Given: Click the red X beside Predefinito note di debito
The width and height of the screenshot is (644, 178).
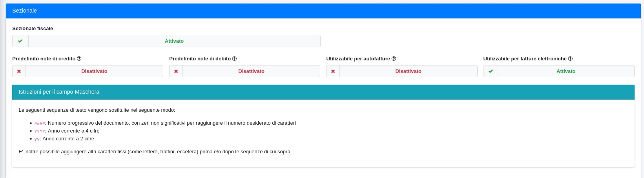Looking at the screenshot, I should point(176,71).
